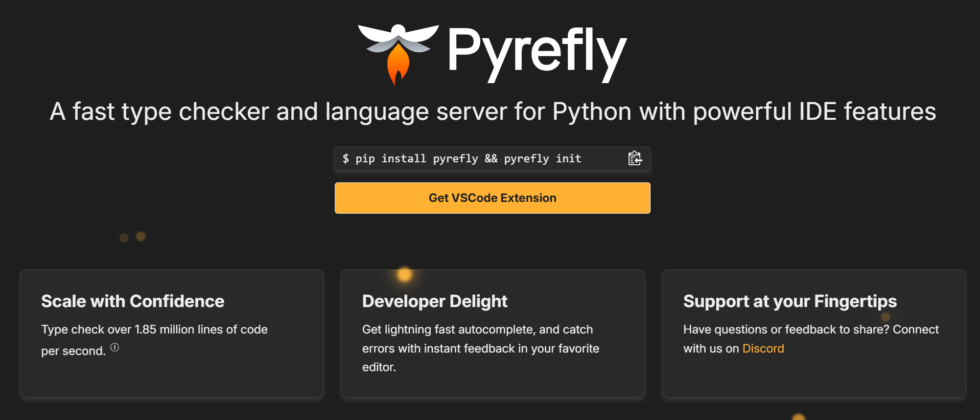The image size is (980, 420).
Task: Click 'Have questions or feedback to share?' text
Action: coord(786,330)
